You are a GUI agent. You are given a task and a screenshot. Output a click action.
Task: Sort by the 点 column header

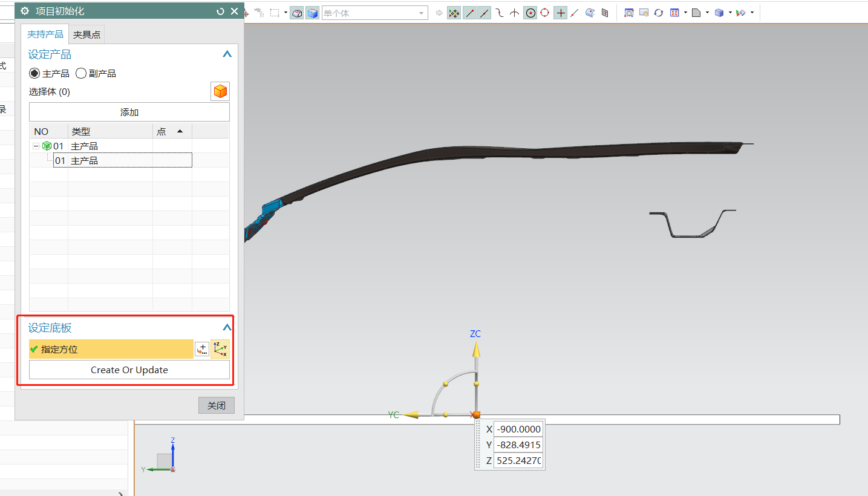coord(172,131)
